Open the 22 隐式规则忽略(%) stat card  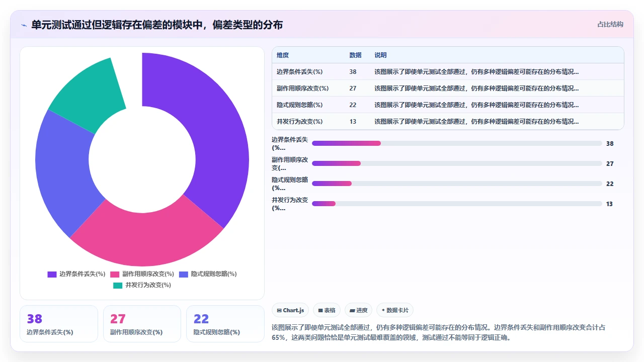(x=225, y=324)
